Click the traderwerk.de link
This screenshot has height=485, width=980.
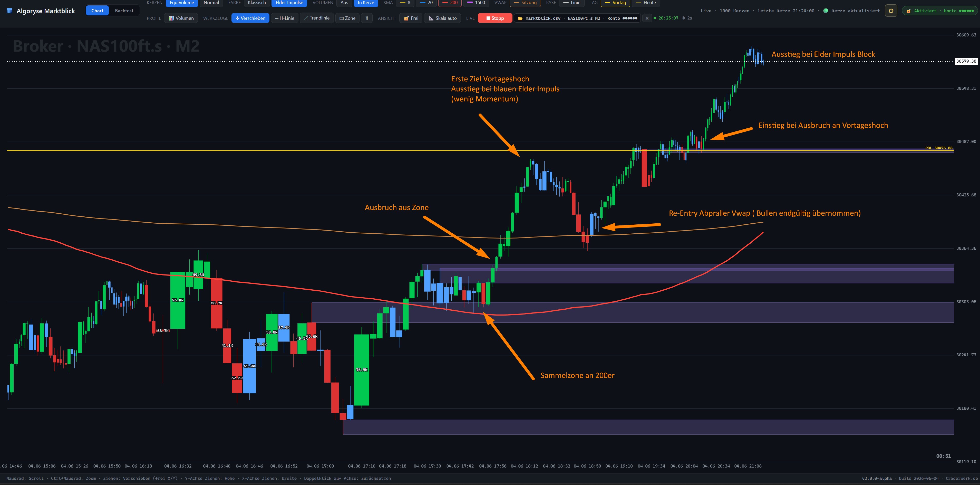[x=961, y=478]
